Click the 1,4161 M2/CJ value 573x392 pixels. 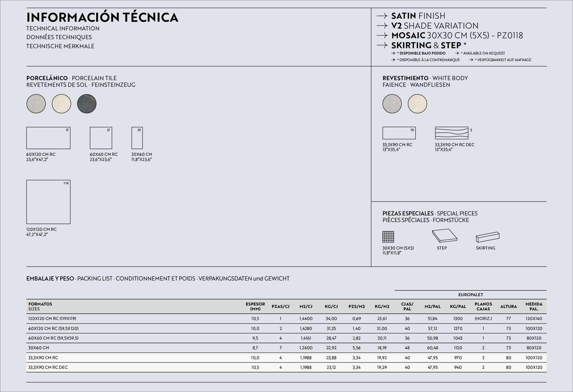pyautogui.click(x=306, y=338)
